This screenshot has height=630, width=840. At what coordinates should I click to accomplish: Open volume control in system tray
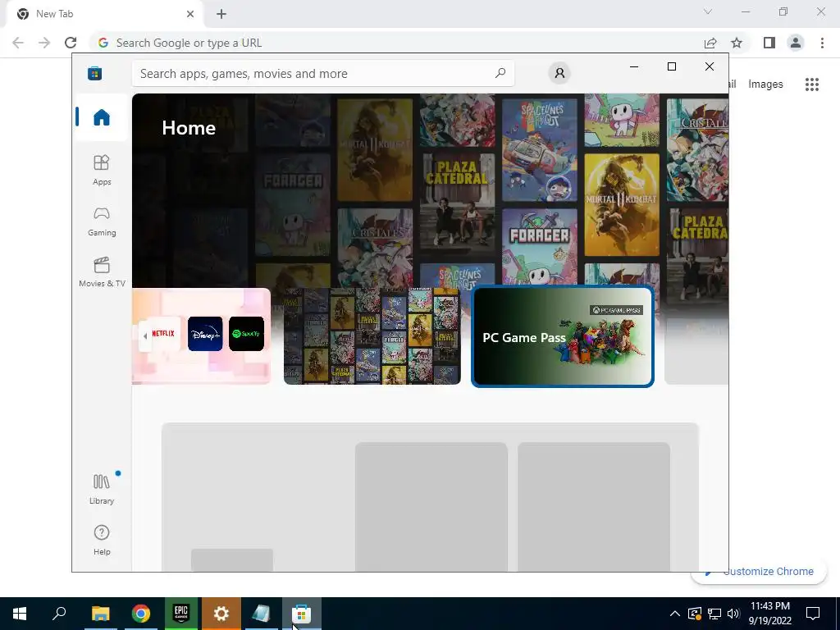pos(733,614)
